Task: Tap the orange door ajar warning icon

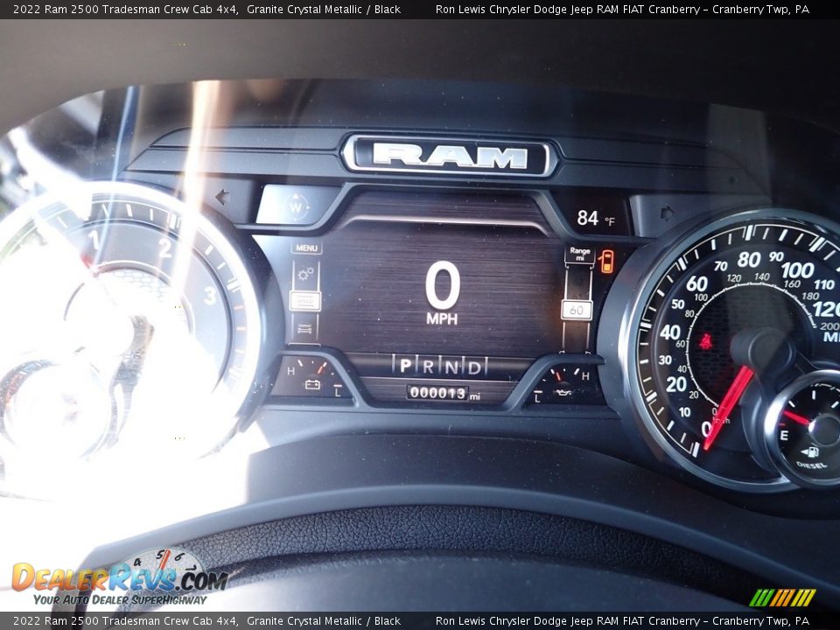Action: (x=607, y=261)
